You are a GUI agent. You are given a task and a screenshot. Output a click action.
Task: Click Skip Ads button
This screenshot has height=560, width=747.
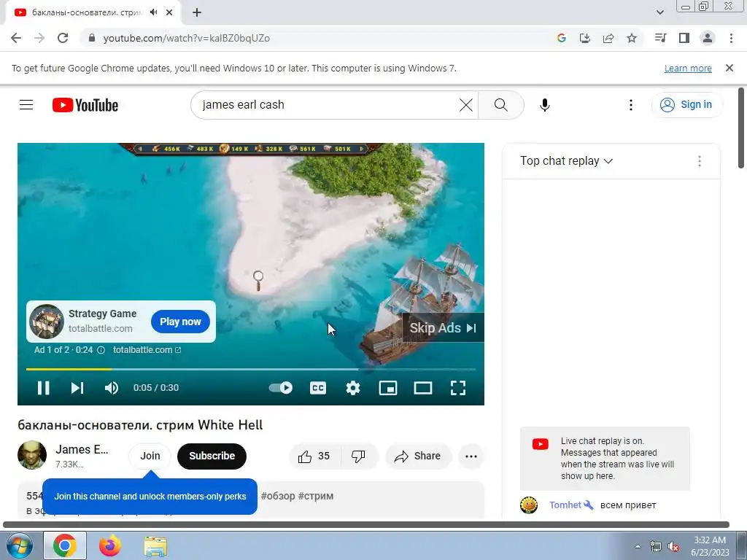click(x=443, y=328)
